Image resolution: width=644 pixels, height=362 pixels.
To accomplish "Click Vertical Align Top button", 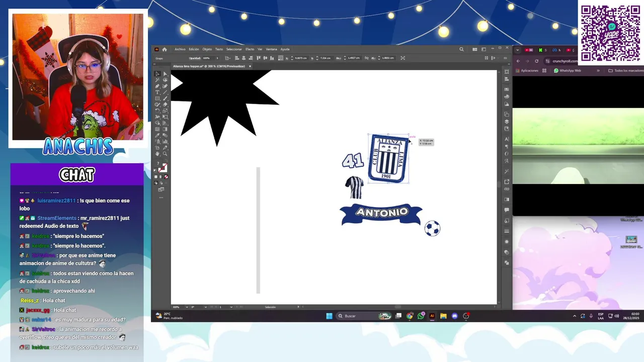I will [259, 58].
